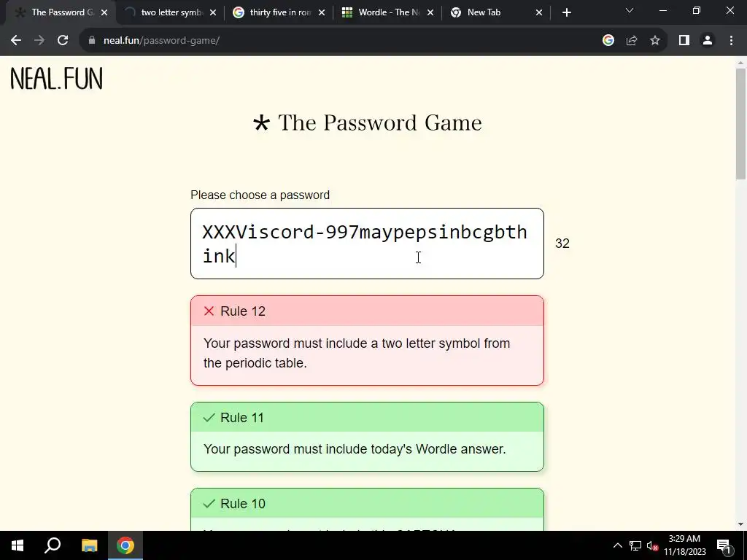Viewport: 747px width, 560px height.
Task: Open the Google icon in address bar
Action: click(x=608, y=41)
